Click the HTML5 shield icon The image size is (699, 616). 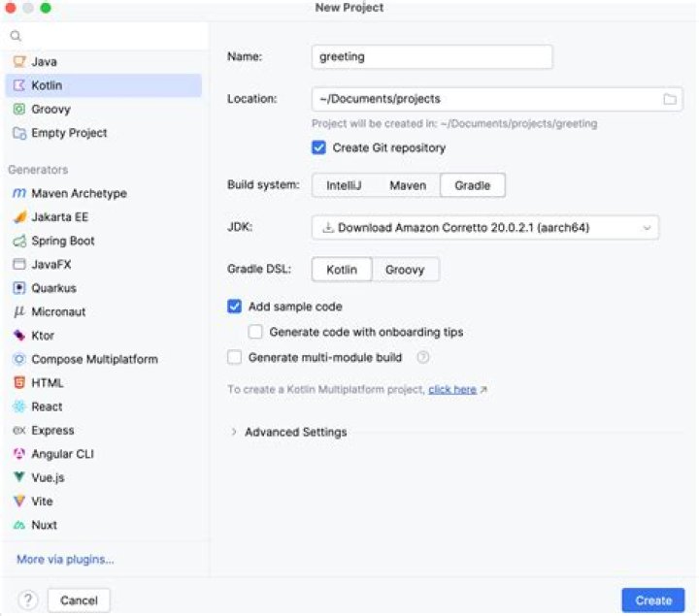click(19, 382)
